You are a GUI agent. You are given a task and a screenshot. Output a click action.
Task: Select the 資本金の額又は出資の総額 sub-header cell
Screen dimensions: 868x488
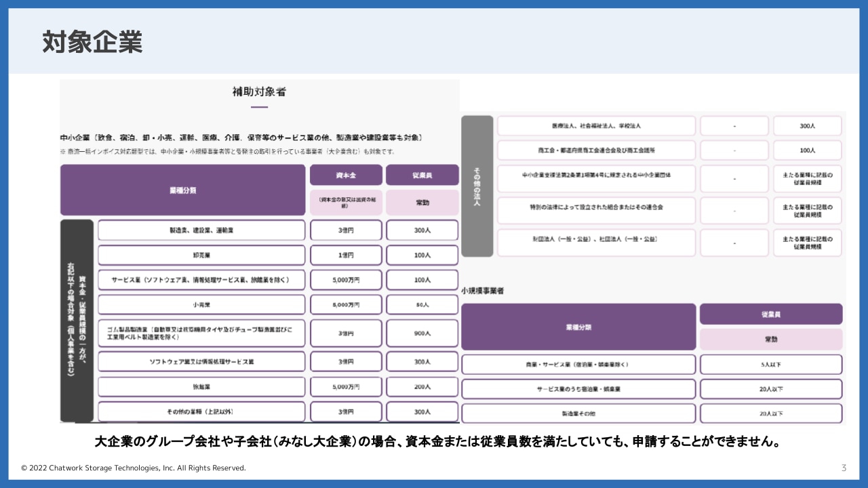click(x=347, y=202)
